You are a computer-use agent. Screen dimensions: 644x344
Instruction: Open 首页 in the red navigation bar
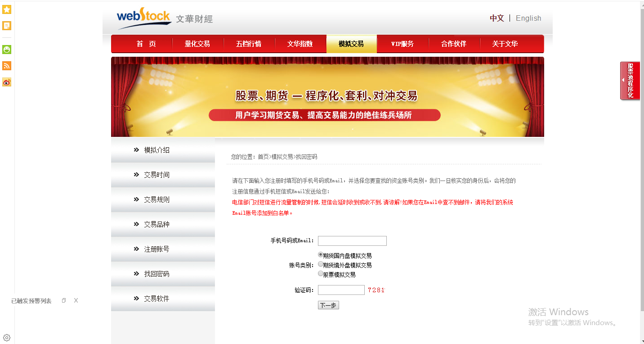click(146, 44)
